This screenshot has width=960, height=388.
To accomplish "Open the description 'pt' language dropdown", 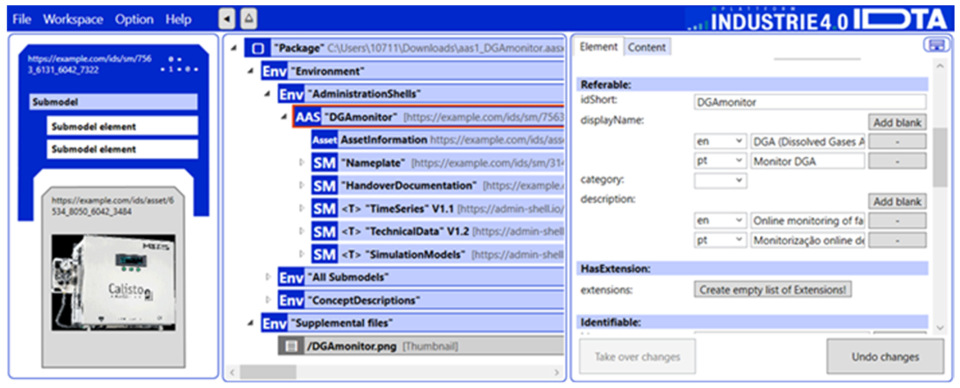I will point(720,241).
